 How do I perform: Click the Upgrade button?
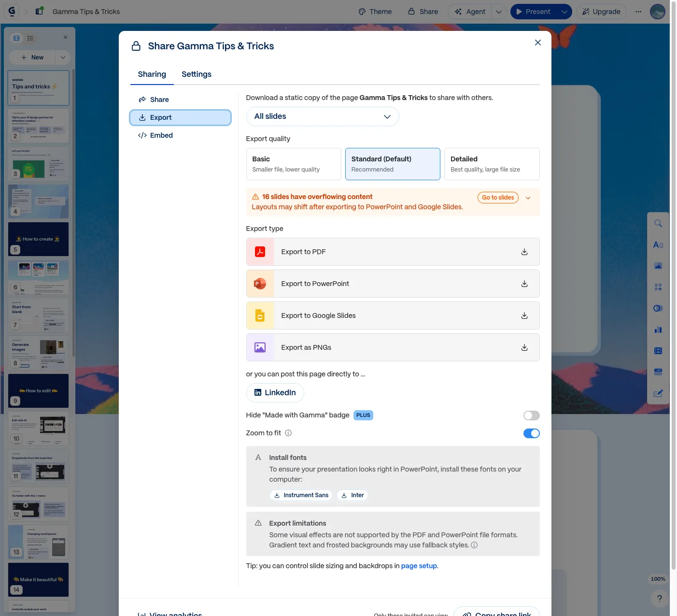pos(601,12)
